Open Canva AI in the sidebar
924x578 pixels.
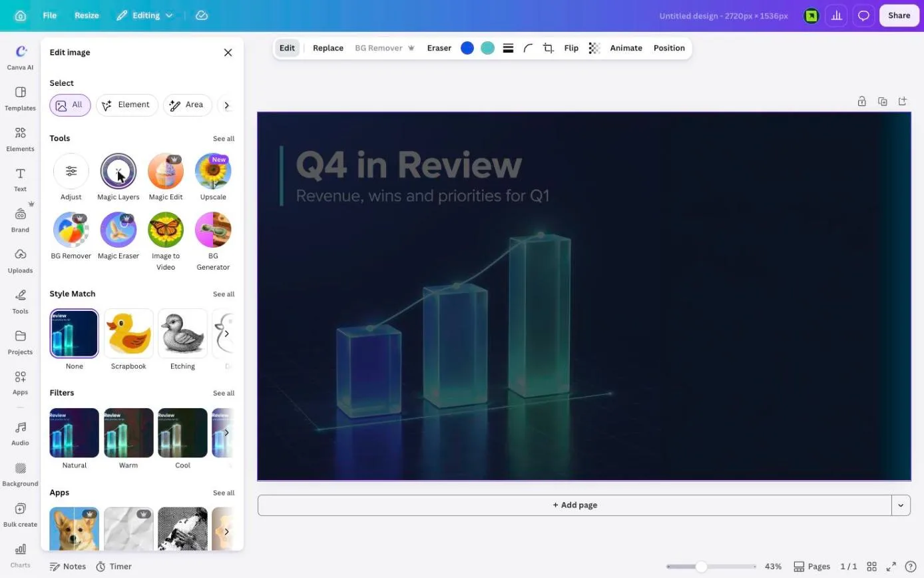tap(20, 57)
